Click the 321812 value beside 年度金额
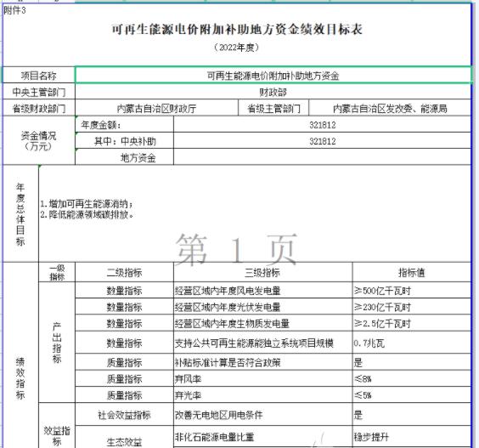479x448 pixels. point(322,125)
